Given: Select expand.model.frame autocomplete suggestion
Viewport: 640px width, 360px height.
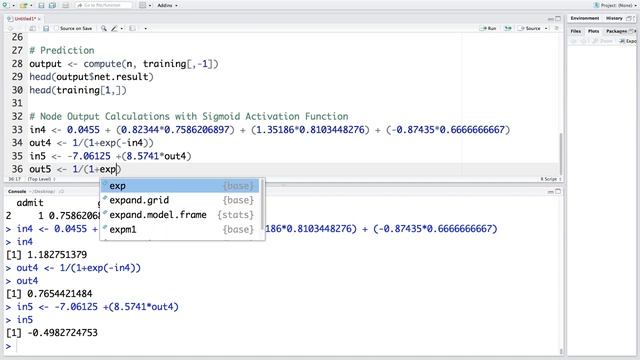Looking at the screenshot, I should click(x=180, y=215).
